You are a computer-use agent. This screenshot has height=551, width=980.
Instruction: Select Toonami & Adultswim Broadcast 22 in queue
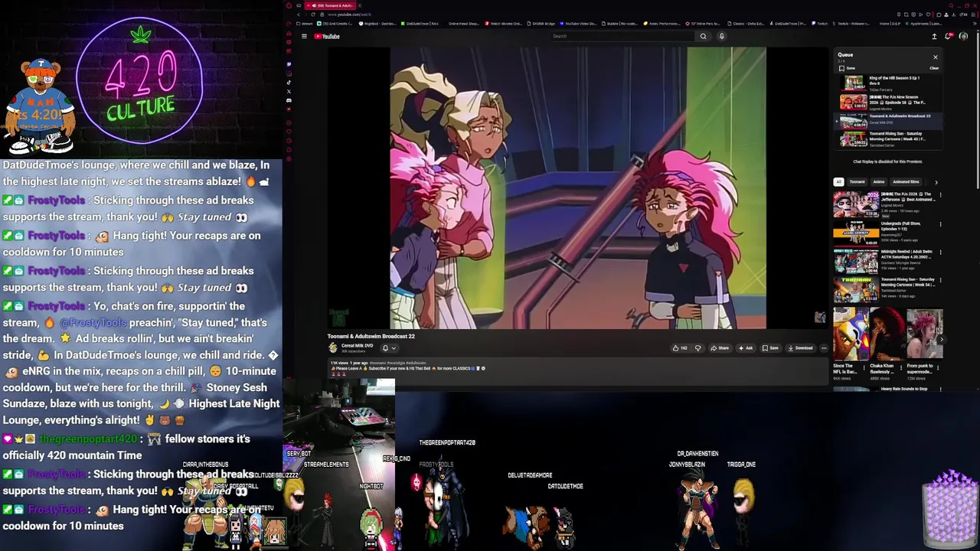click(888, 121)
